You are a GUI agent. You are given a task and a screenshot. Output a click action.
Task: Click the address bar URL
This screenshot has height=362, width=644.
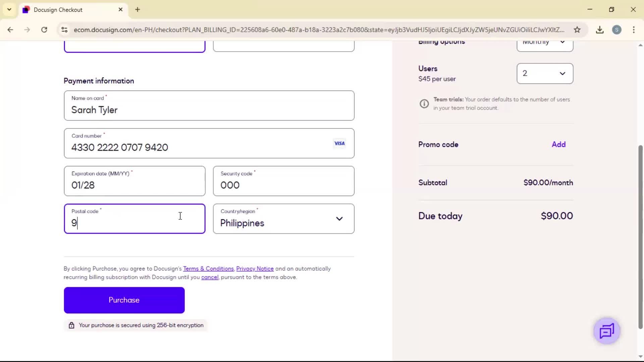point(319,29)
